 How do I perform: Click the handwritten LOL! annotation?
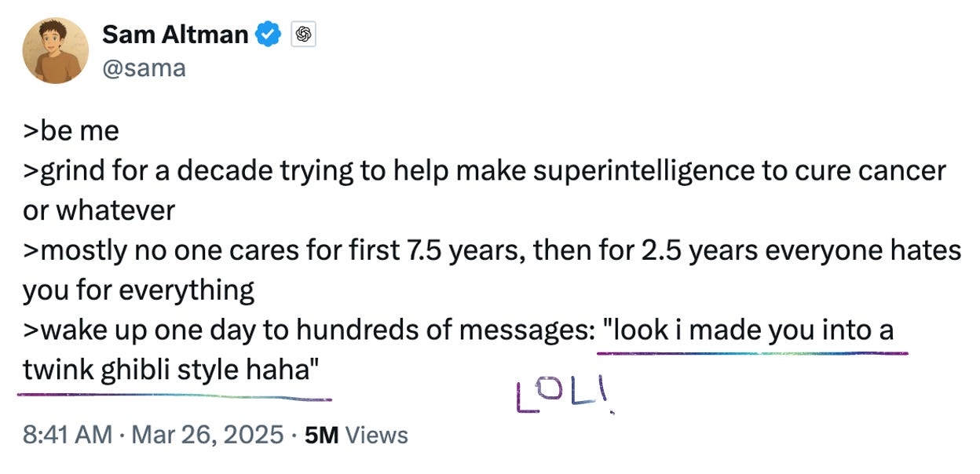(562, 398)
